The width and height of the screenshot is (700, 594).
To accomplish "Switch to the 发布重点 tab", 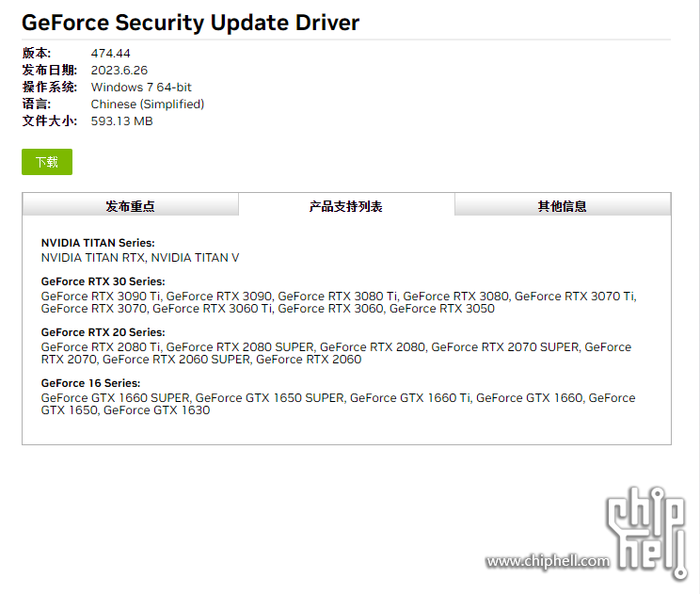I will point(130,206).
